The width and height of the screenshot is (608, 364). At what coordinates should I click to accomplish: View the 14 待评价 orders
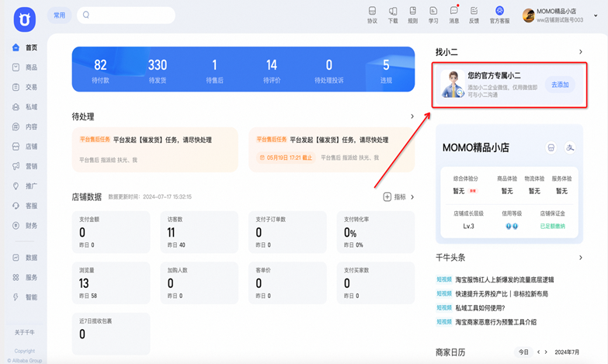(x=272, y=70)
